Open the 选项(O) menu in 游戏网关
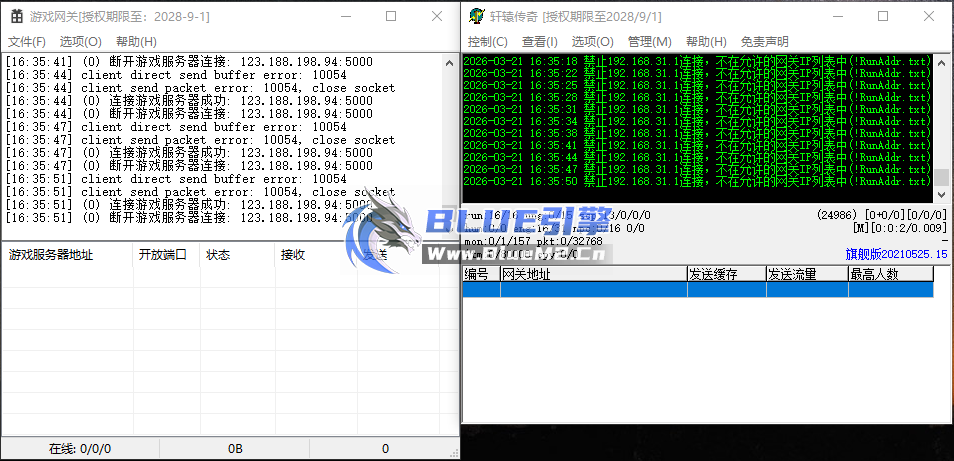This screenshot has width=954, height=461. pos(80,41)
